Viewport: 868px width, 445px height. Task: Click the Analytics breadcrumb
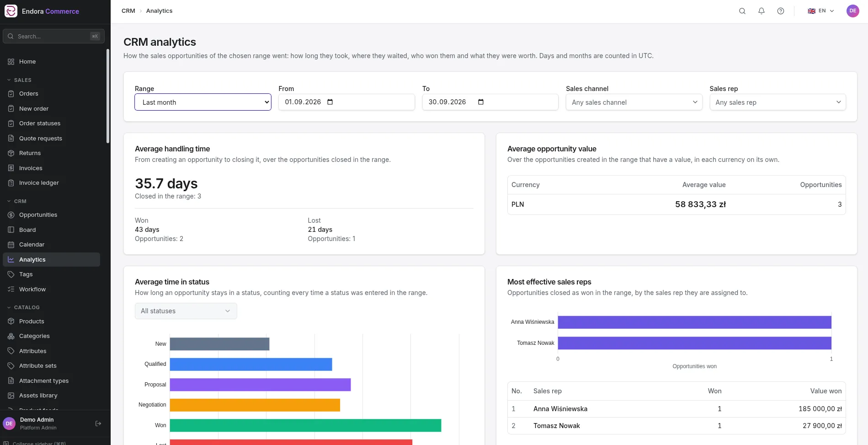tap(159, 11)
